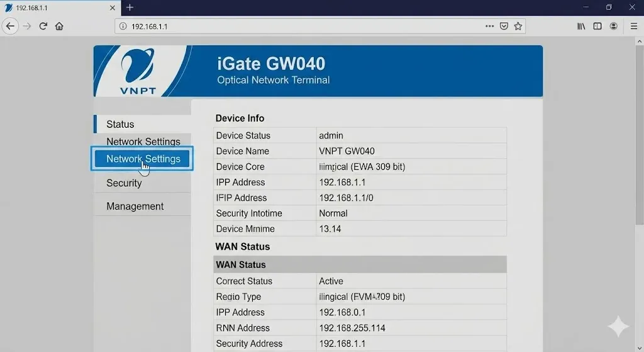Close the 192.168.1.1 tab
The height and width of the screenshot is (352, 644).
[112, 8]
